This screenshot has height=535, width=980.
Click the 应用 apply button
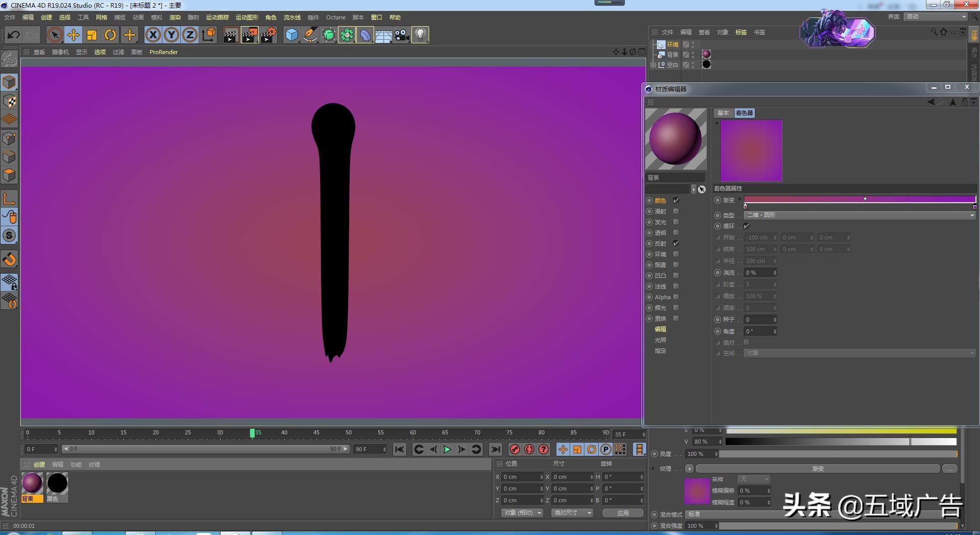pos(623,513)
